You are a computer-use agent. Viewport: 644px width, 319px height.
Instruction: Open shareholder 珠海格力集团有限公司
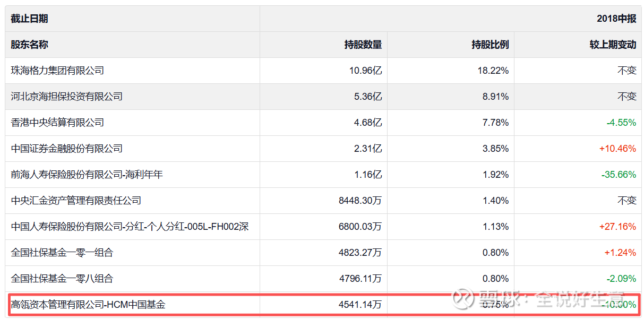[x=57, y=71]
